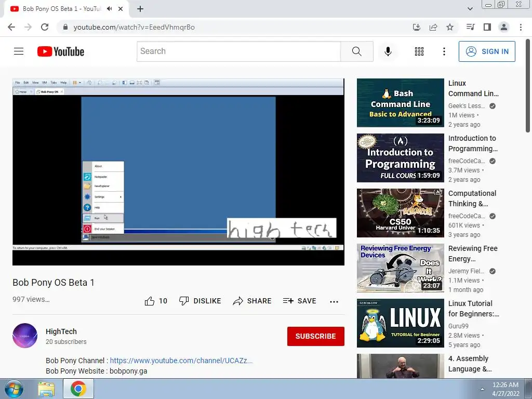Open Chrome profile avatar
Viewport: 532px width, 399px height.
[504, 27]
